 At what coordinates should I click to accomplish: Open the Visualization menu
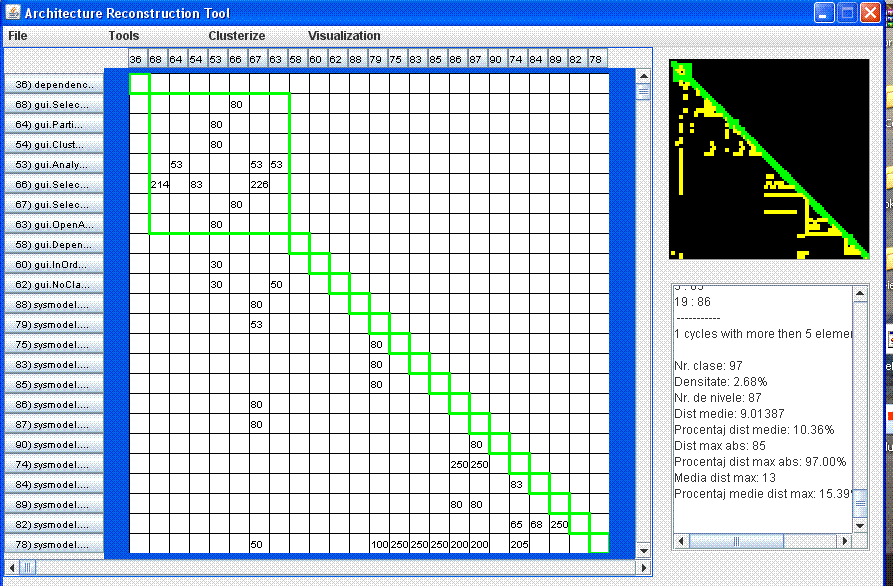[x=344, y=36]
